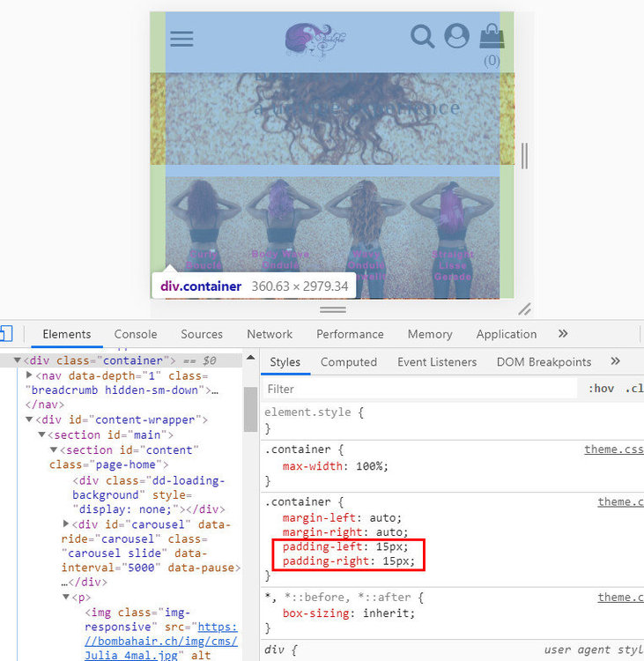This screenshot has width=644, height=661.
Task: Edit the margin-right auto value
Action: click(389, 532)
